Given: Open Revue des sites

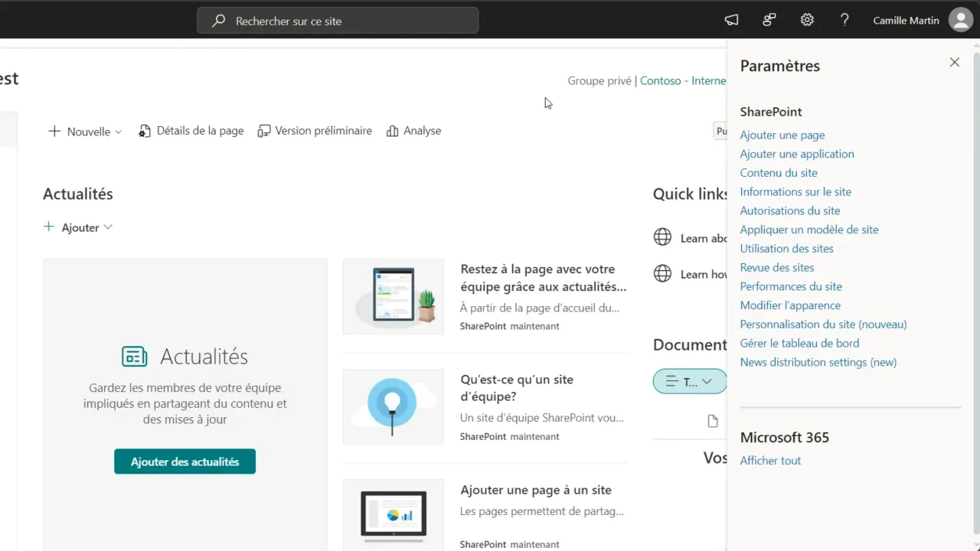Looking at the screenshot, I should click(x=777, y=268).
